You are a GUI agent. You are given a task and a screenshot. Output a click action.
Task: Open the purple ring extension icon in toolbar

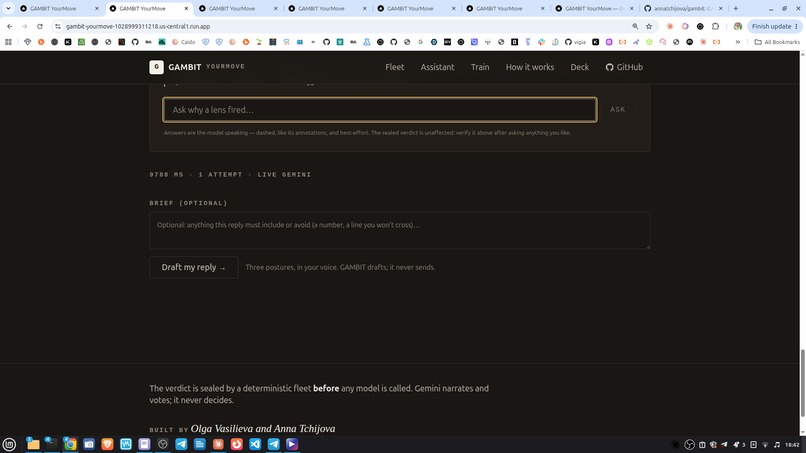tap(685, 26)
